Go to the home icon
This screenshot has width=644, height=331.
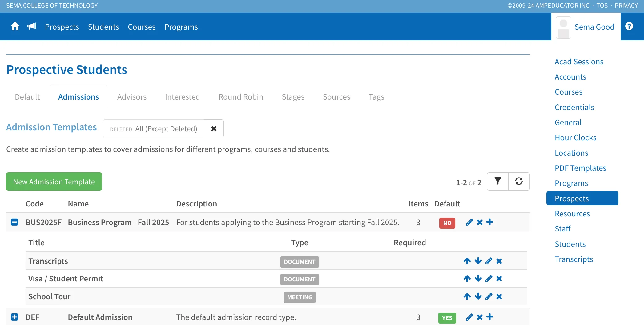(15, 27)
